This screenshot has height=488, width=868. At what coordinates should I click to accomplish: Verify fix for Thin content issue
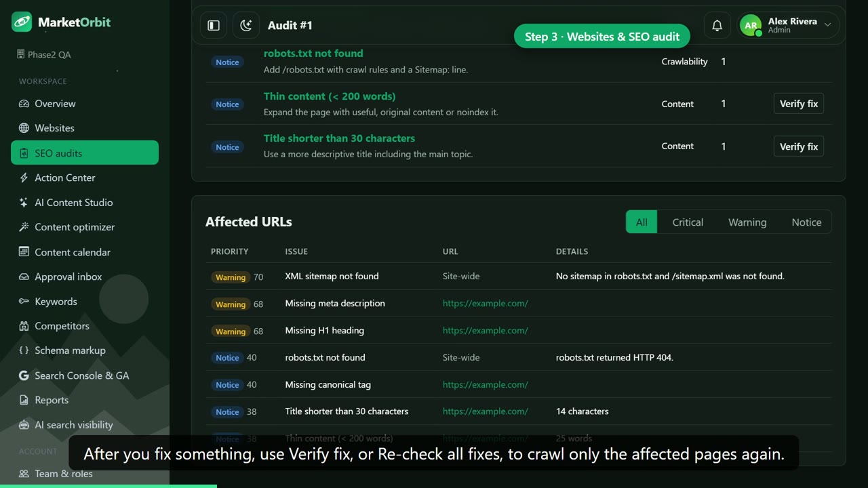point(799,104)
